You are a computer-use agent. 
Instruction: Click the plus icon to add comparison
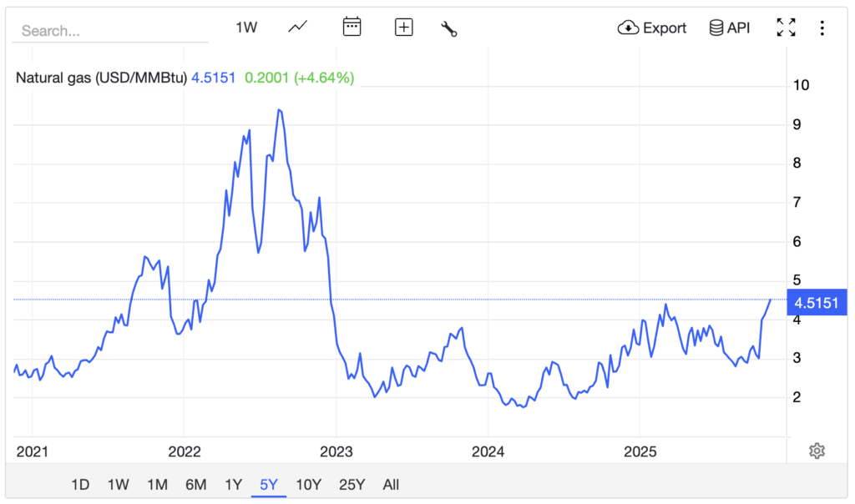(x=404, y=28)
